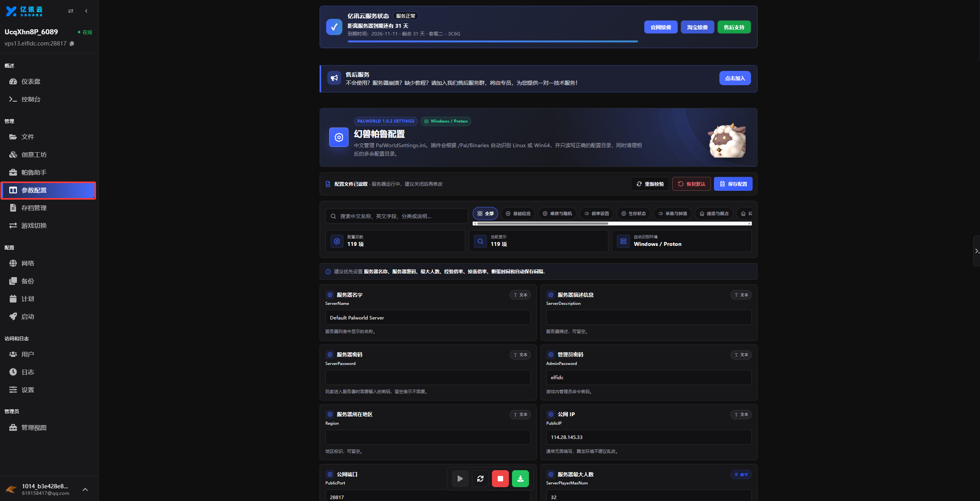Viewport: 980px width, 501px height.
Task: Select the 全部 category tab
Action: point(485,214)
